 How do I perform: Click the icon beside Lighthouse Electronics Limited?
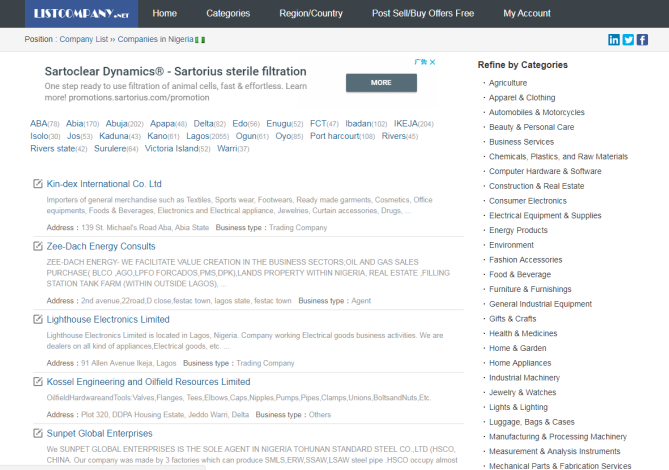(37, 319)
